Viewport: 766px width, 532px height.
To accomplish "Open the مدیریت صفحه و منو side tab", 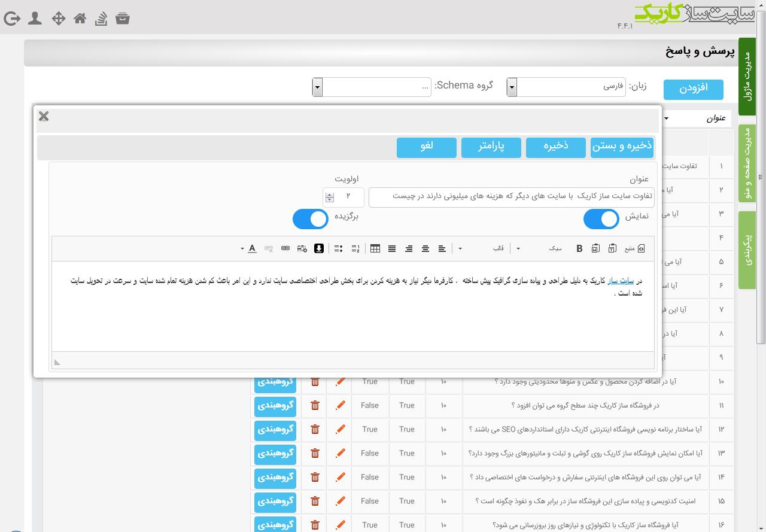I will click(747, 163).
